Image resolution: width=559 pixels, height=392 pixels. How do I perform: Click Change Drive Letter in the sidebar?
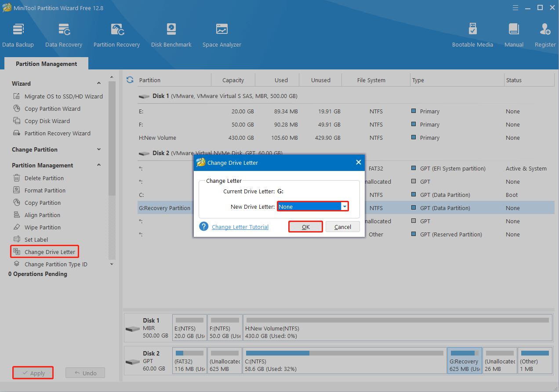pyautogui.click(x=45, y=252)
